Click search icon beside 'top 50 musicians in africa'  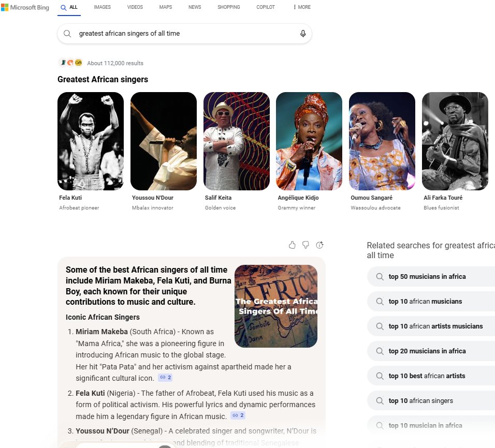point(380,277)
